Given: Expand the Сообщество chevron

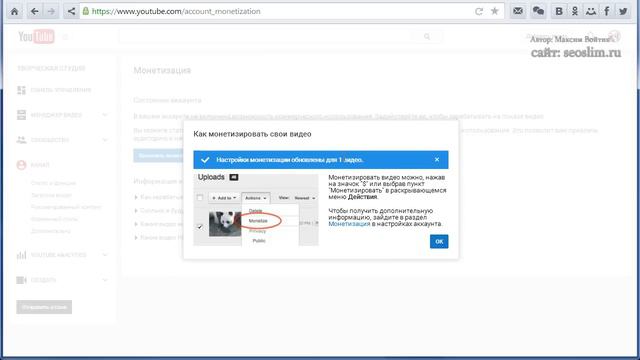Looking at the screenshot, I should point(105,140).
